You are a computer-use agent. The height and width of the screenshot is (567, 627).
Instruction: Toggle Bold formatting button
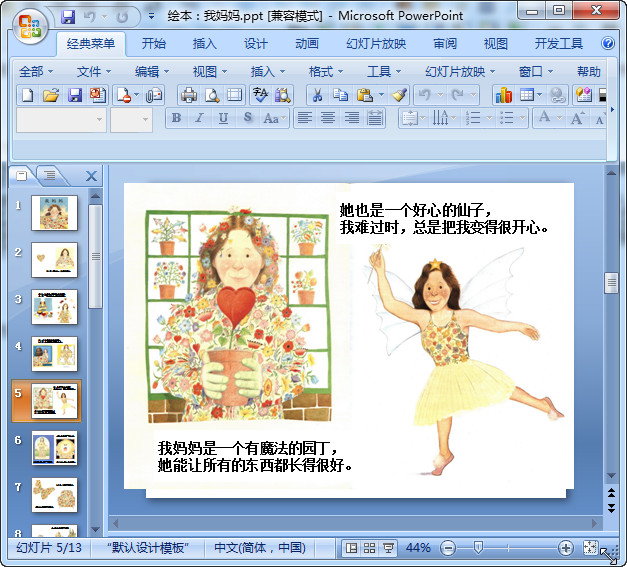click(177, 118)
